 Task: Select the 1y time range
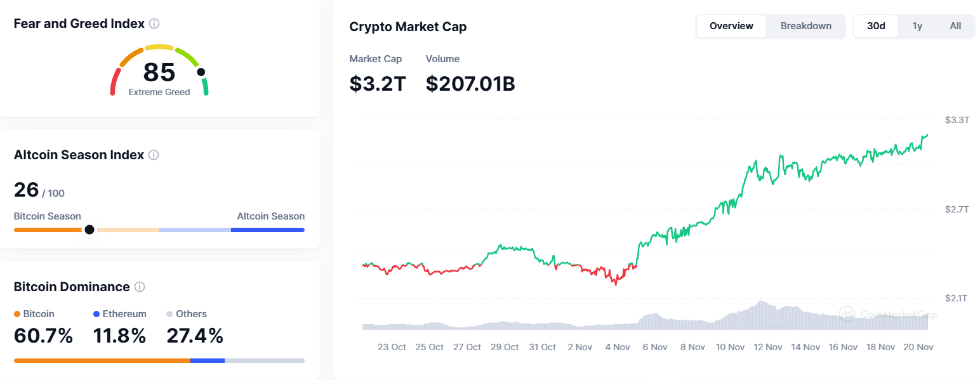(917, 26)
